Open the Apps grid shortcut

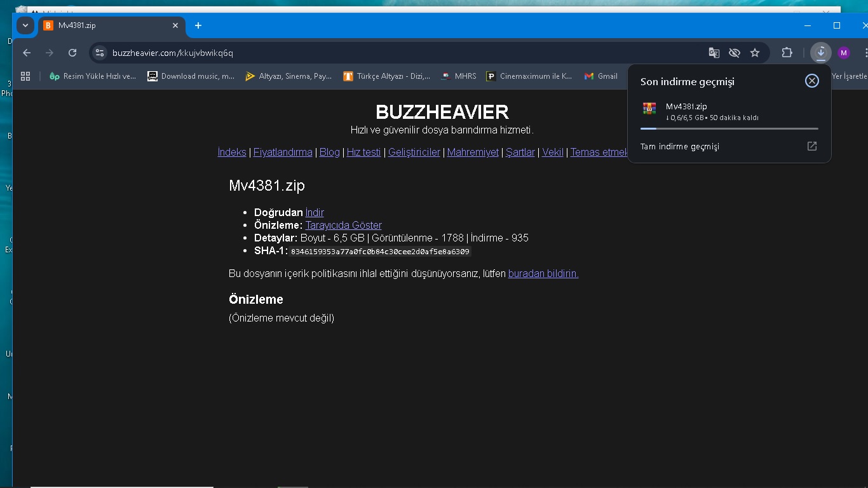click(x=25, y=76)
